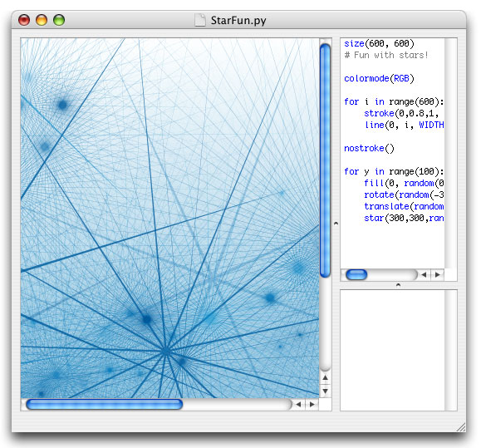This screenshot has width=481, height=448.
Task: Click canvas vertical scrollbar up arrow
Action: pyautogui.click(x=325, y=377)
